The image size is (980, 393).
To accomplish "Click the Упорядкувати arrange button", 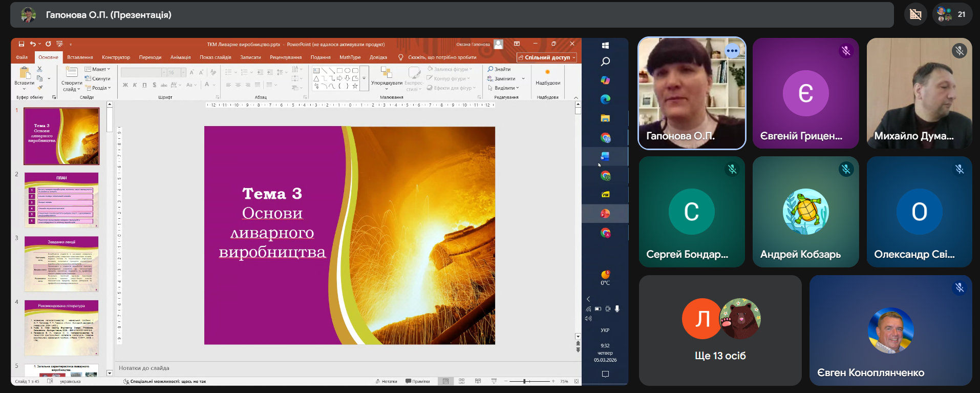I will click(387, 77).
